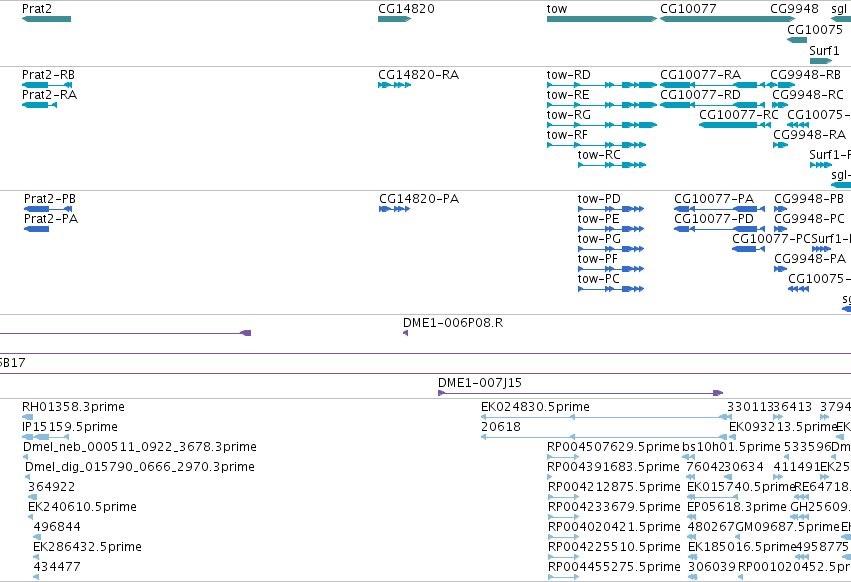851x582 pixels.
Task: Select transcript tow-RF
Action: (x=596, y=145)
